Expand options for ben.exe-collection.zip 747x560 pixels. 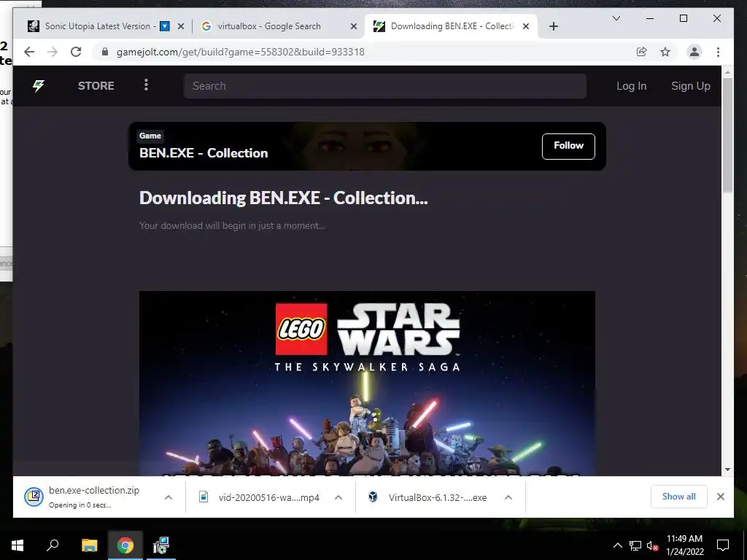pyautogui.click(x=169, y=497)
